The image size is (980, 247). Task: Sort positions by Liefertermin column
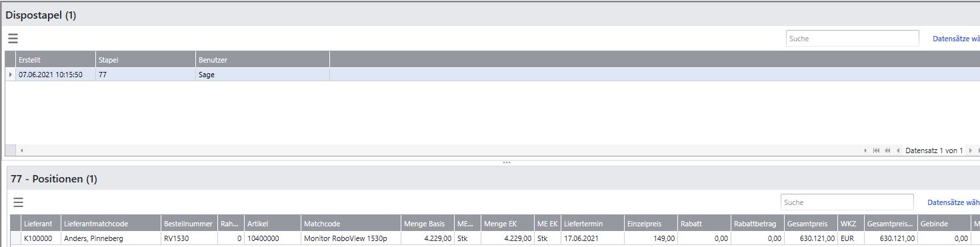[592, 224]
